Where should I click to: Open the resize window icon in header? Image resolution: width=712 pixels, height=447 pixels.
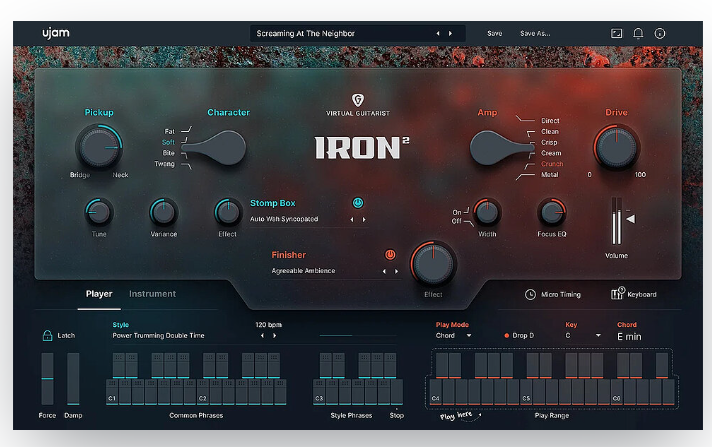[x=616, y=33]
